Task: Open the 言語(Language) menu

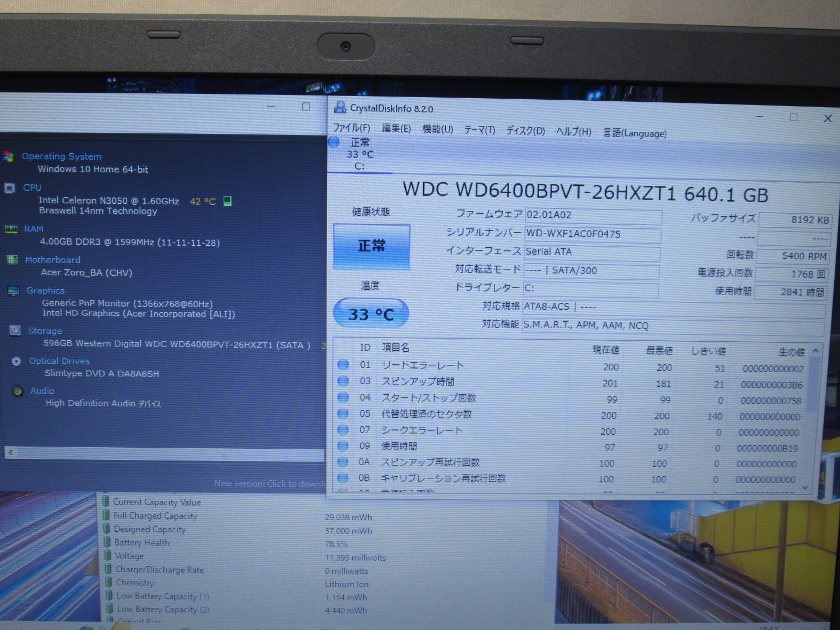Action: [x=635, y=133]
